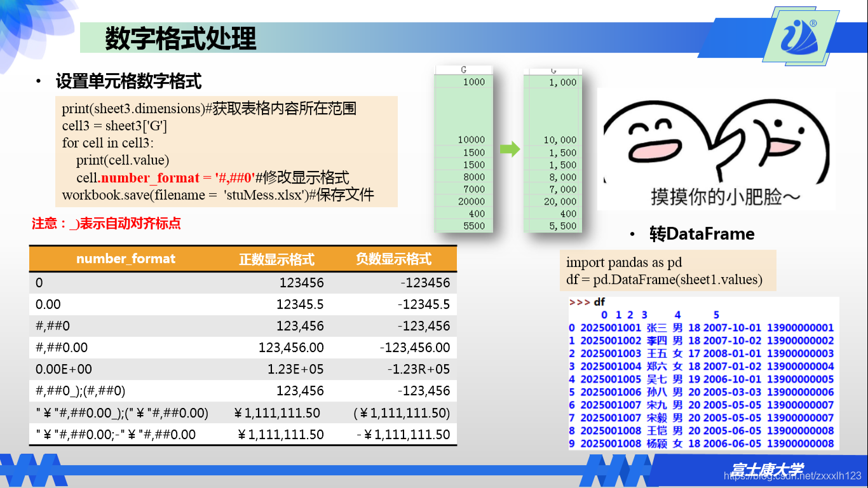Click the code line for cell in cell3:
This screenshot has height=488, width=868.
click(x=109, y=143)
